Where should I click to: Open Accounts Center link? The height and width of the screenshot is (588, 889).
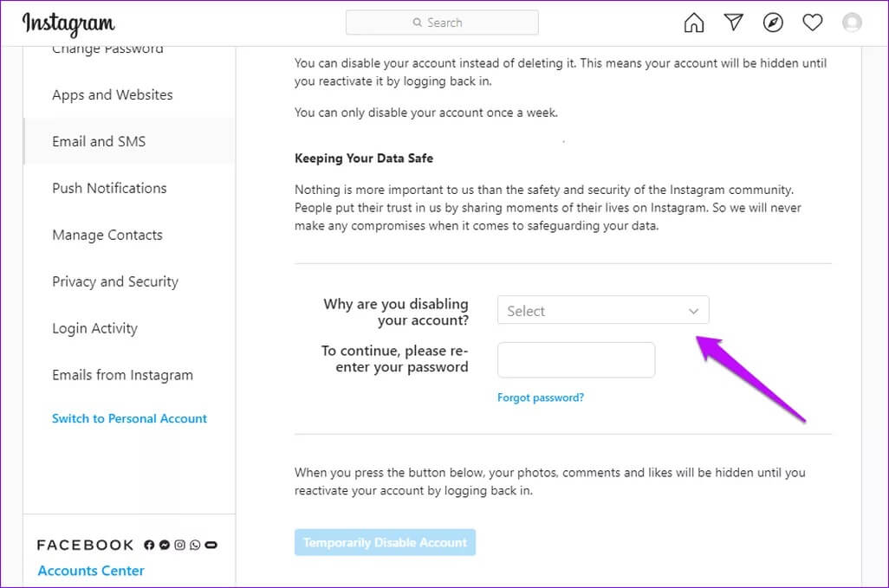coord(91,571)
